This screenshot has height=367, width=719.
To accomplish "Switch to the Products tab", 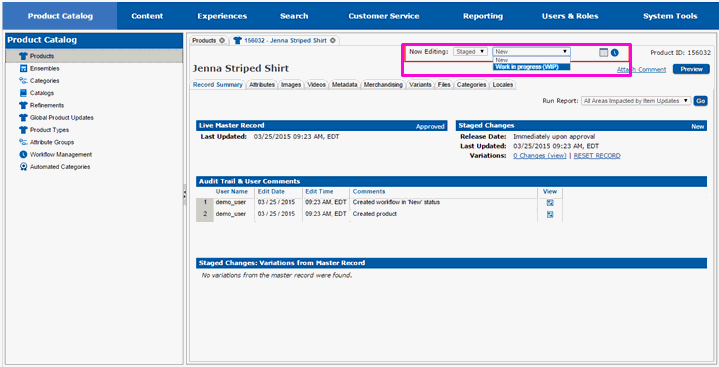I will [x=204, y=40].
